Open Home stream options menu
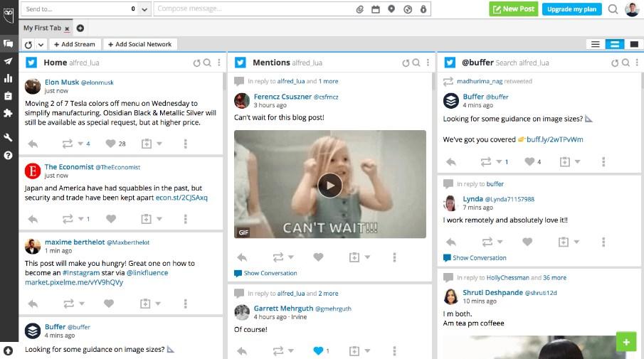The width and height of the screenshot is (644, 359). [219, 63]
